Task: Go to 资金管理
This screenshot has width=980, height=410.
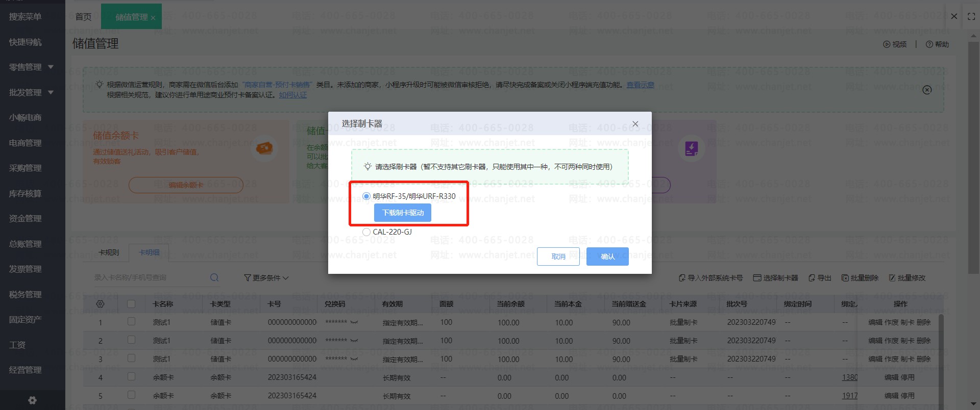Action: pyautogui.click(x=26, y=218)
